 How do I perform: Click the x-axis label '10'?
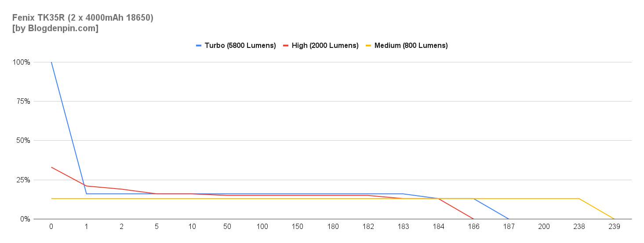pos(192,227)
